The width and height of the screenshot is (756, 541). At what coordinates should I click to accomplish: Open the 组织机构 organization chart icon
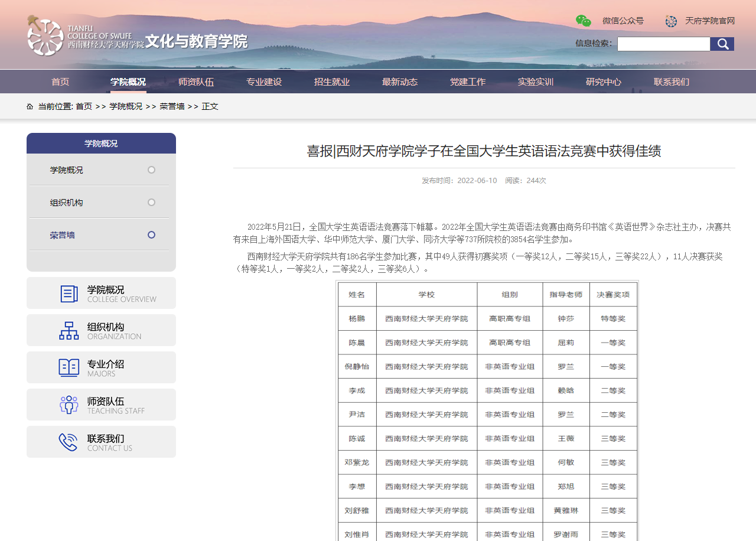click(69, 331)
